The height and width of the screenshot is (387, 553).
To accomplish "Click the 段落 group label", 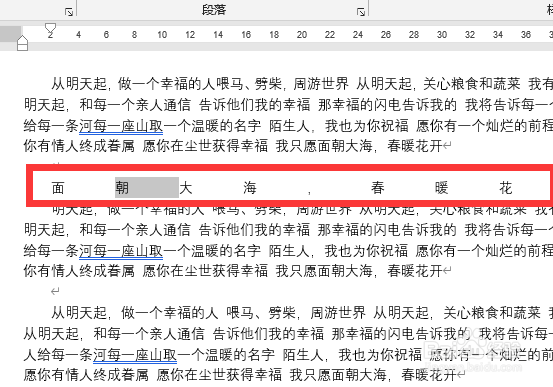I will (214, 10).
